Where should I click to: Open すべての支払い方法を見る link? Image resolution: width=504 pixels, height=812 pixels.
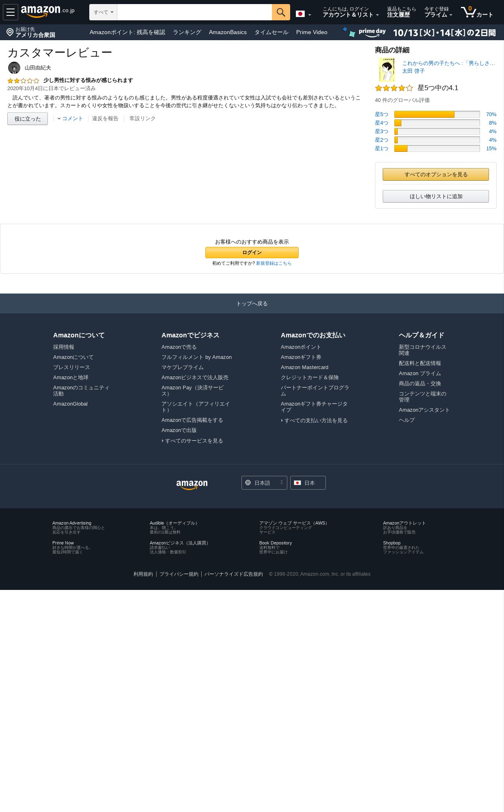pos(316,421)
